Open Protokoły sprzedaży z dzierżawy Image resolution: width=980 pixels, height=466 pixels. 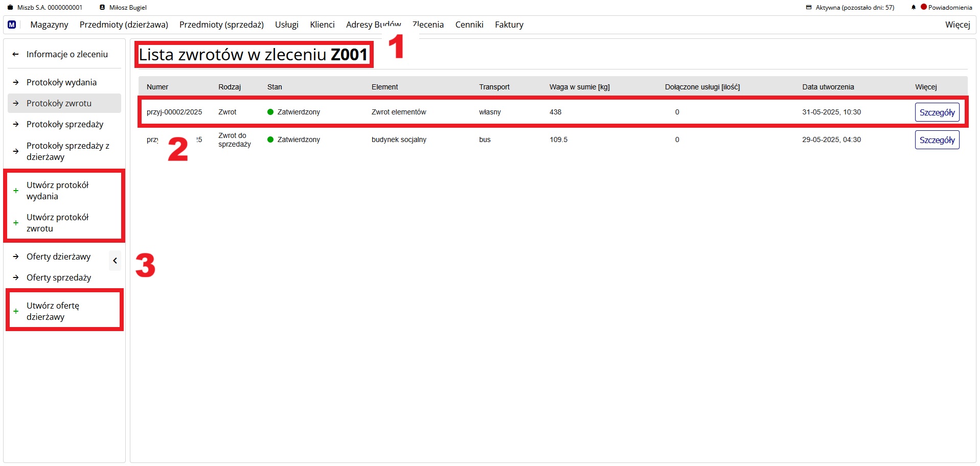(x=67, y=151)
